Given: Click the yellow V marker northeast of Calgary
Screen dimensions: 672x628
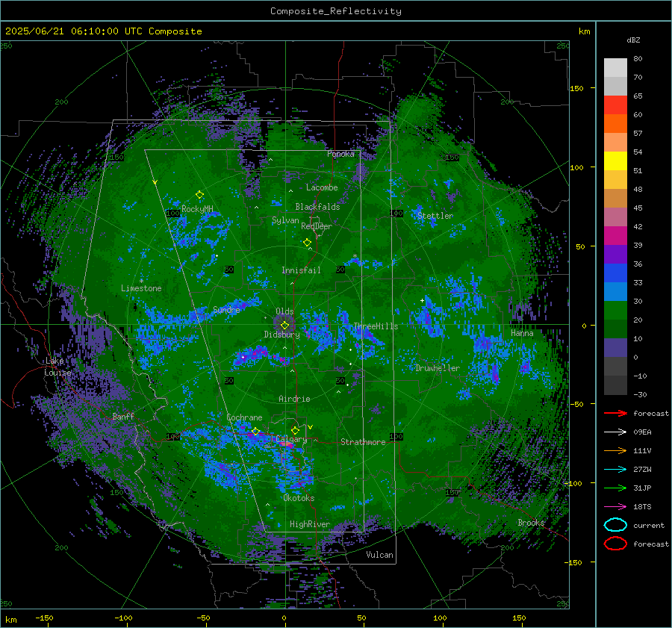Looking at the screenshot, I should (x=311, y=427).
